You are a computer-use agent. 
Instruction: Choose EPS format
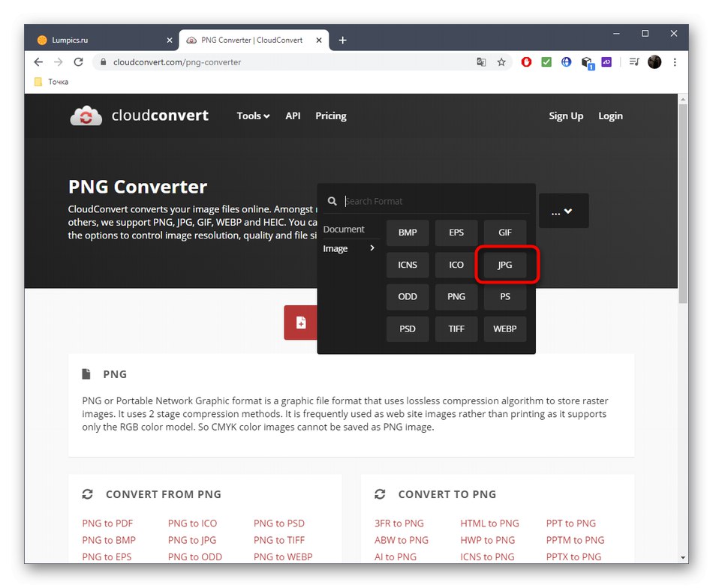[x=456, y=232]
